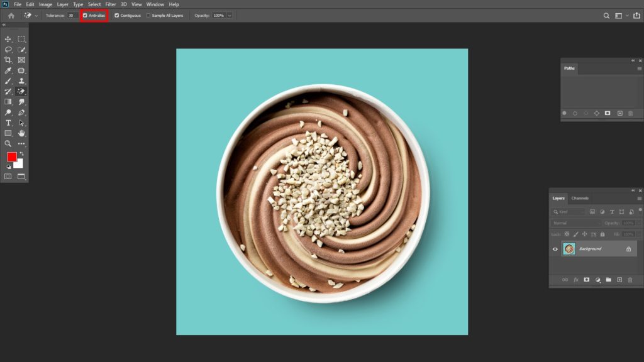Select the Dodge tool
Image resolution: width=644 pixels, height=362 pixels.
(8, 112)
